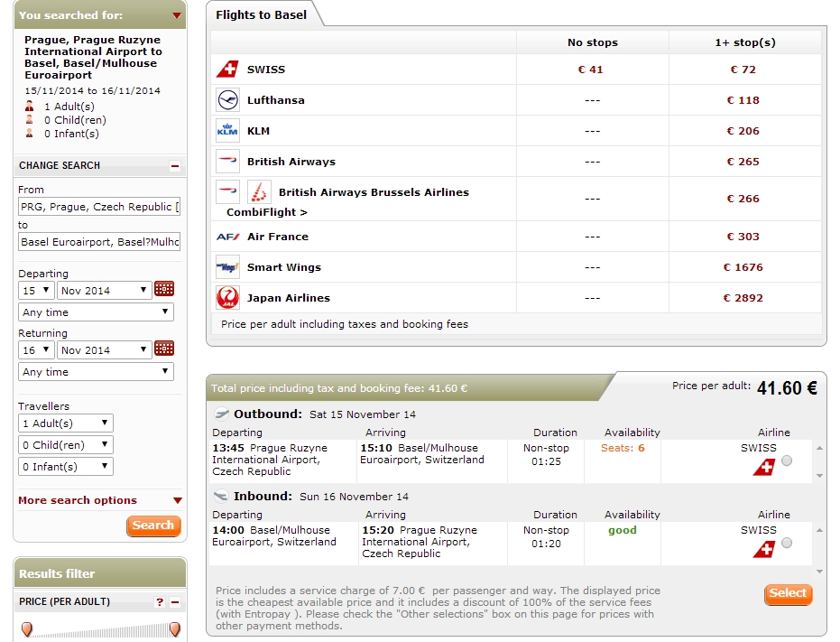Click the Air France logo icon
840x642 pixels.
click(x=227, y=237)
